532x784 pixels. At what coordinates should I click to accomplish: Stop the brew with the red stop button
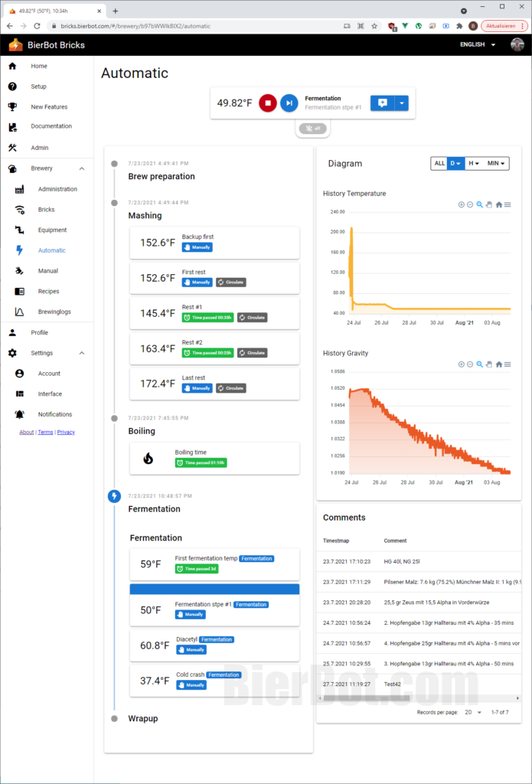click(267, 103)
